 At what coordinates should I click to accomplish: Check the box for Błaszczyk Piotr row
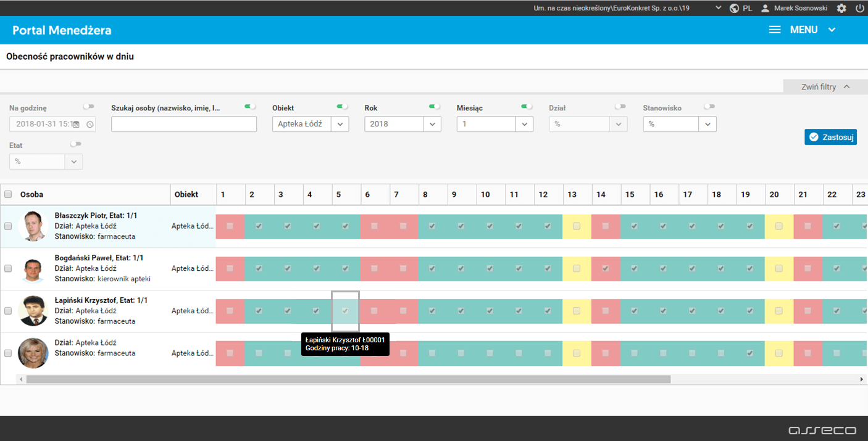tap(8, 226)
